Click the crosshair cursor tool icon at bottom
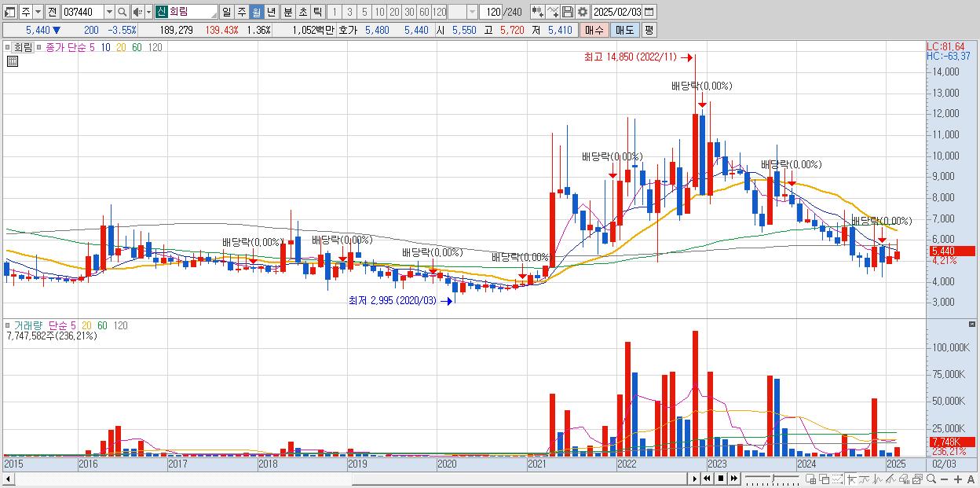 coord(851,479)
